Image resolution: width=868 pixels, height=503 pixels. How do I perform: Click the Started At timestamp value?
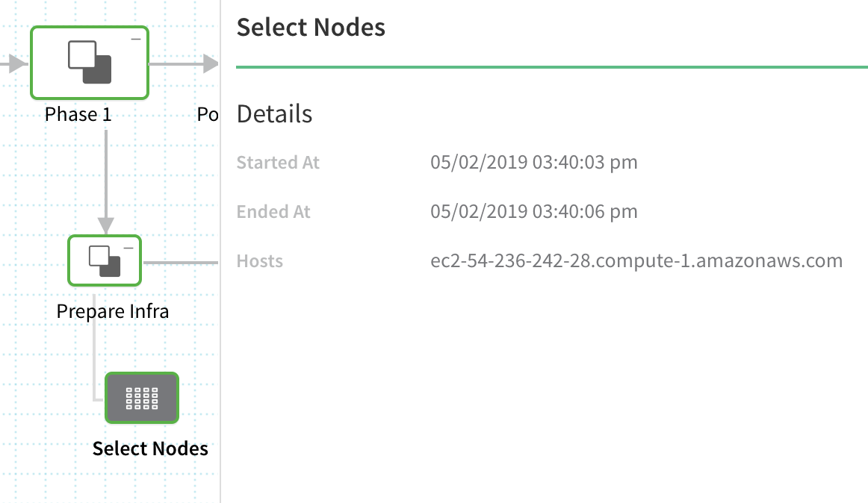533,162
